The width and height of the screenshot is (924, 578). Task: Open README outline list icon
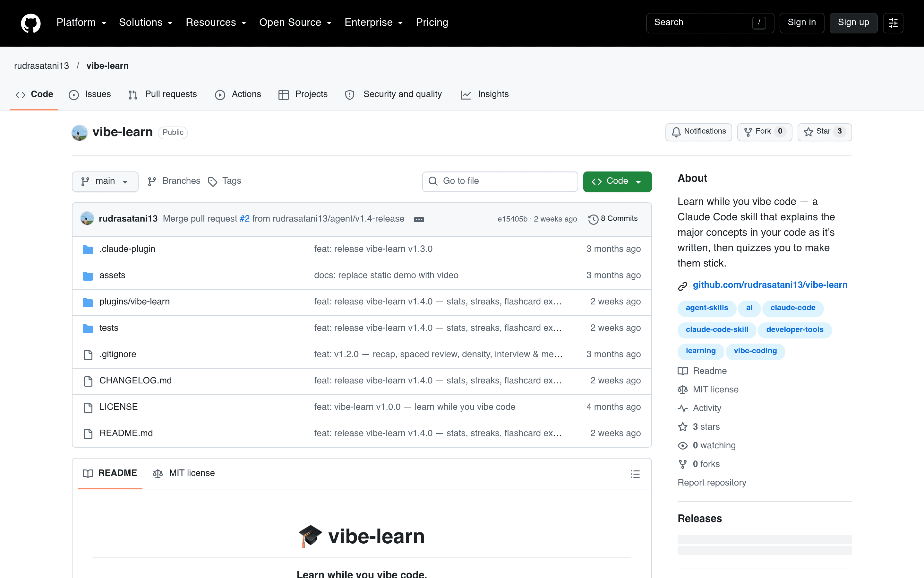pyautogui.click(x=635, y=474)
